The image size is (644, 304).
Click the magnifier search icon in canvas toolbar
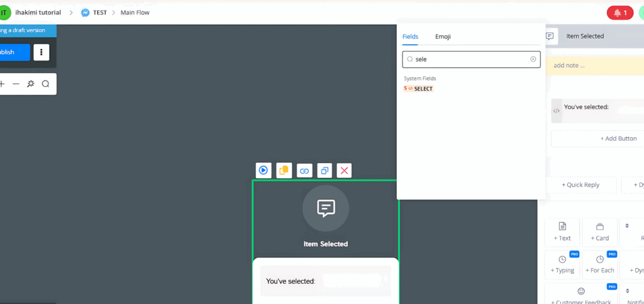coord(45,84)
